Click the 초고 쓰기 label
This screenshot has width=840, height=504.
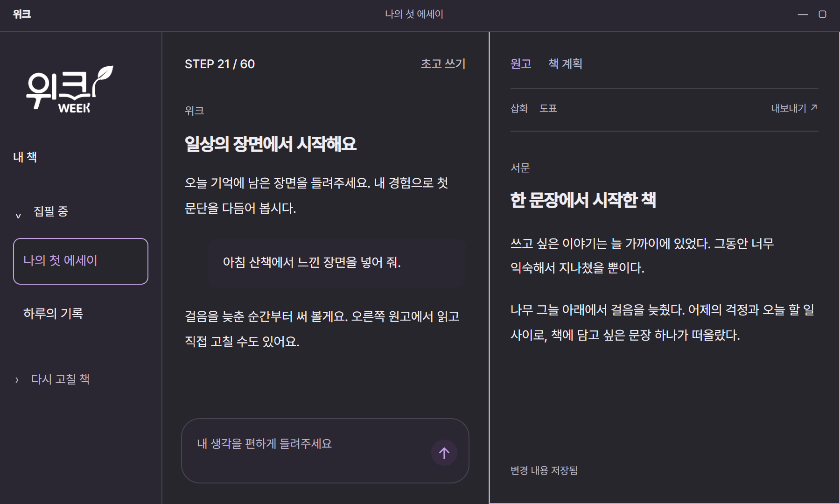443,63
